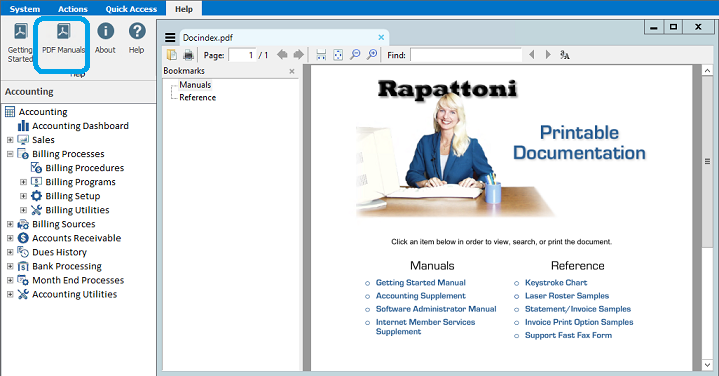
Task: Click the Month End Processes icon
Action: click(x=23, y=280)
